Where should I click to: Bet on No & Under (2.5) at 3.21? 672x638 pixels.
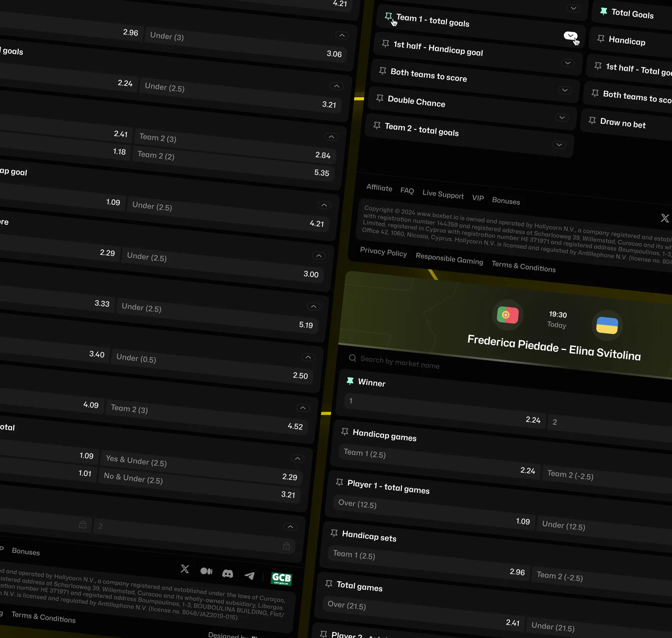[199, 485]
